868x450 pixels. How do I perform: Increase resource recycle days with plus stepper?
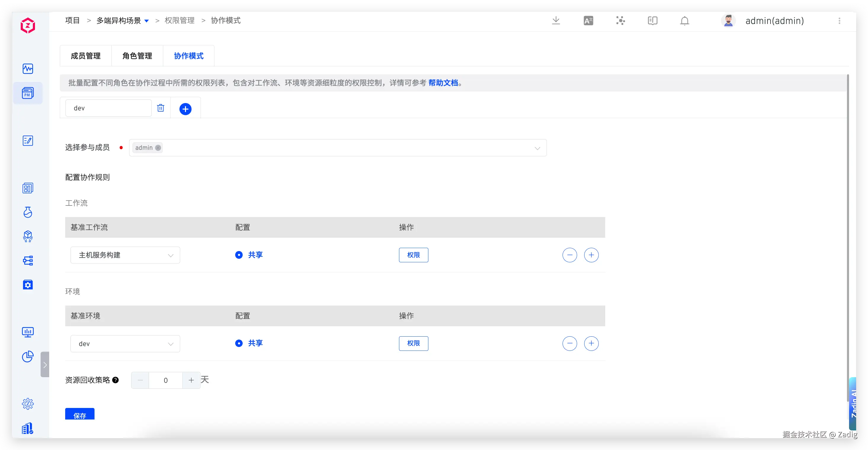click(x=191, y=380)
